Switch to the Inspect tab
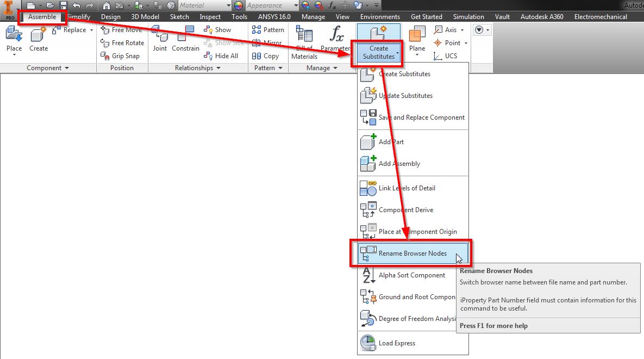 (x=210, y=17)
